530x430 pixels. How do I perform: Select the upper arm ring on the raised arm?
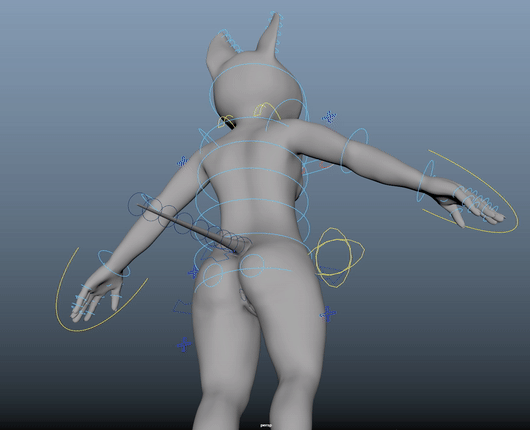pyautogui.click(x=355, y=151)
